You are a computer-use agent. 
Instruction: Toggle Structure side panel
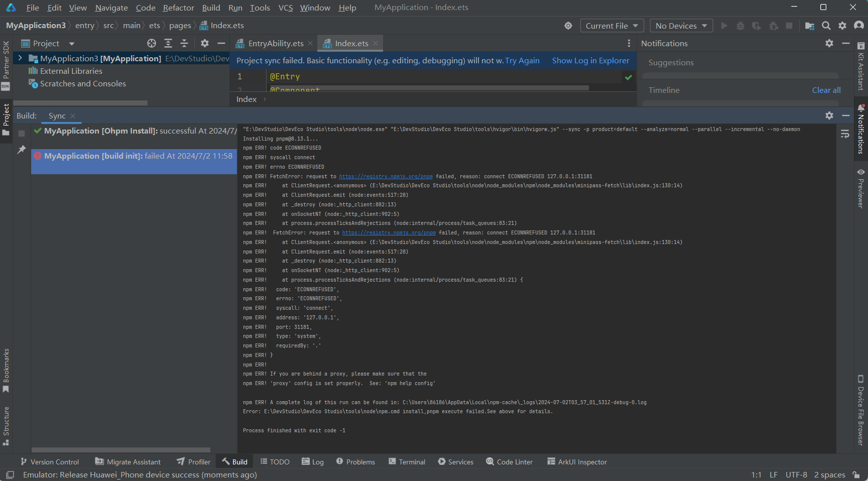(6, 426)
